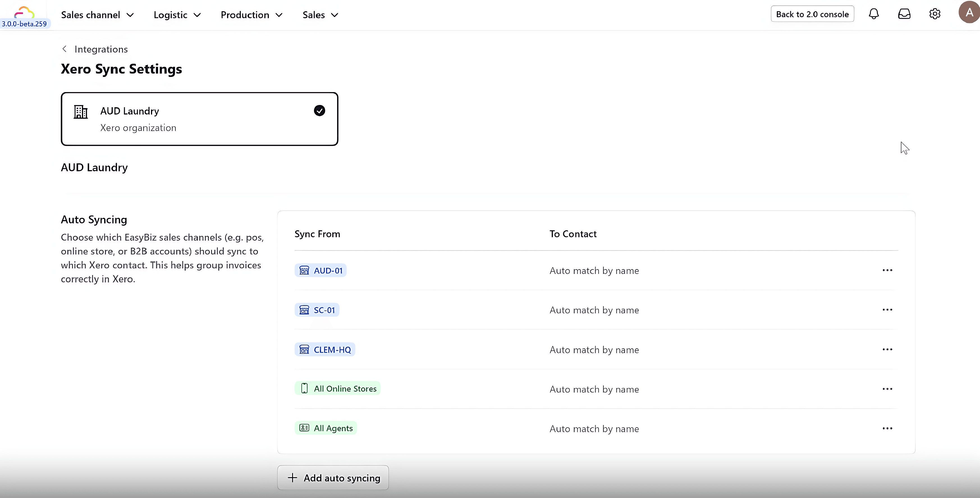The height and width of the screenshot is (498, 980).
Task: Click the Add auto syncing button
Action: [333, 478]
